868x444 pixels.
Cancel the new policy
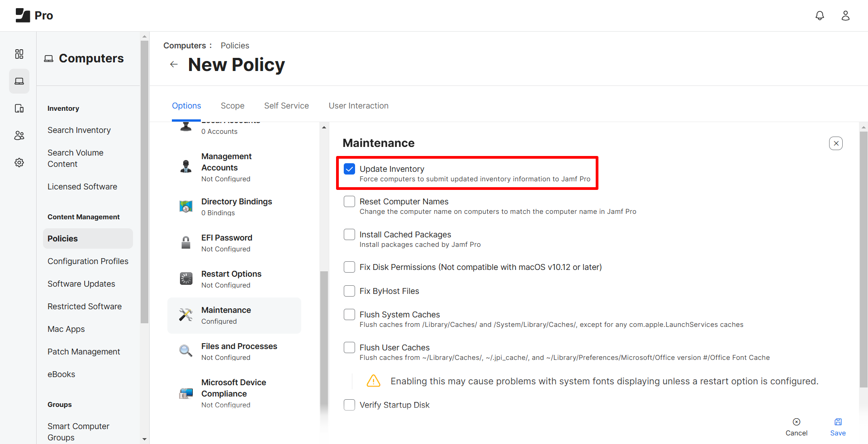(x=797, y=427)
